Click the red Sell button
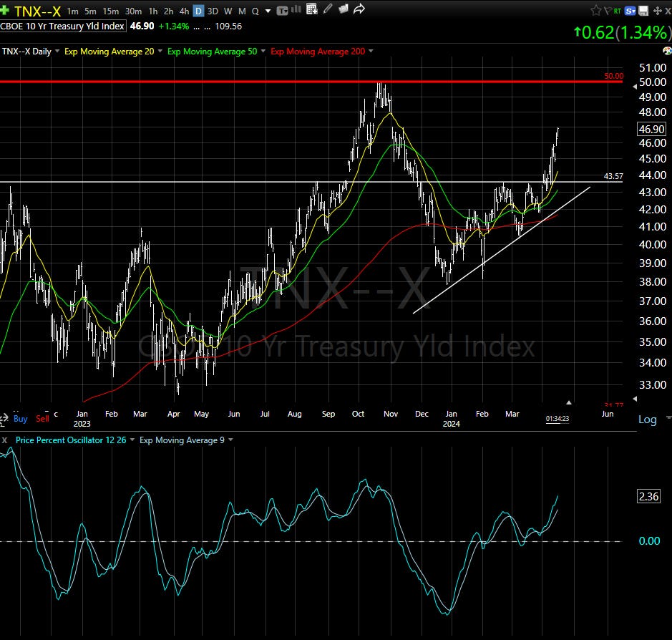This screenshot has height=640, width=672. pos(42,419)
